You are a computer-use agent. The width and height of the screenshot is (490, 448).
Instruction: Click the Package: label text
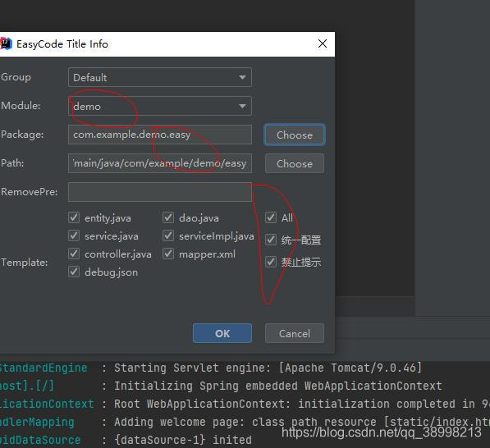click(x=22, y=135)
